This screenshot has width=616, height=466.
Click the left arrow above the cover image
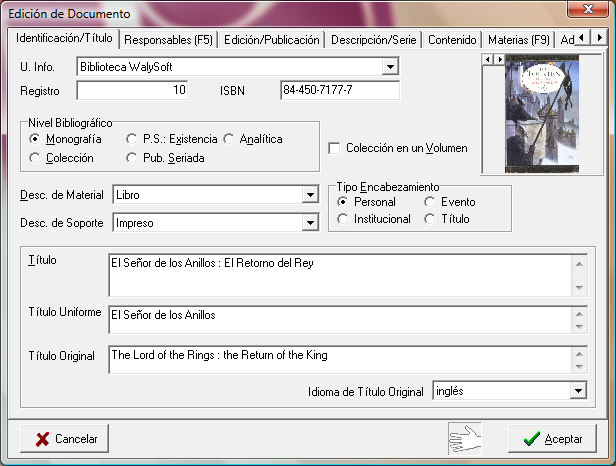click(x=487, y=60)
